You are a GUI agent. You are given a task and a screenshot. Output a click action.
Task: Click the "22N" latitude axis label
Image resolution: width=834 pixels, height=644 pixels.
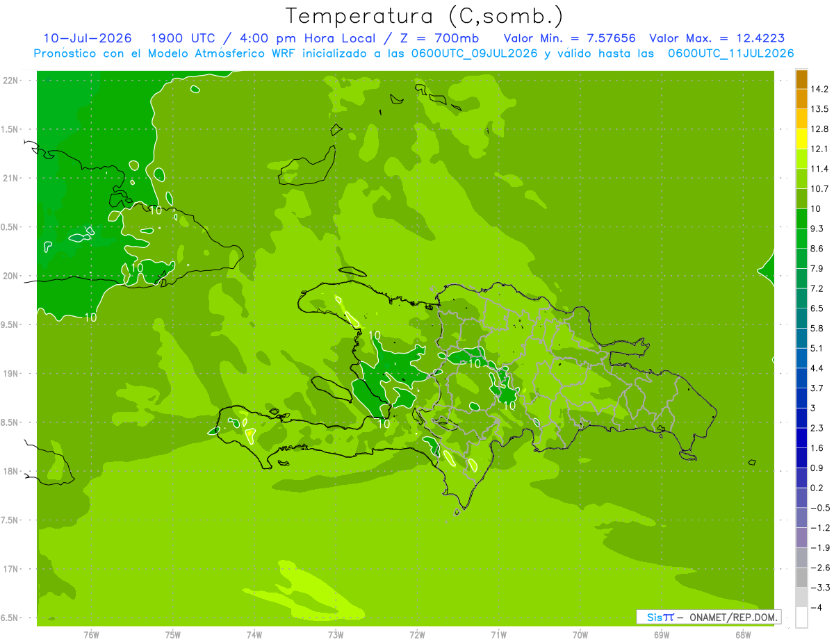pyautogui.click(x=10, y=81)
